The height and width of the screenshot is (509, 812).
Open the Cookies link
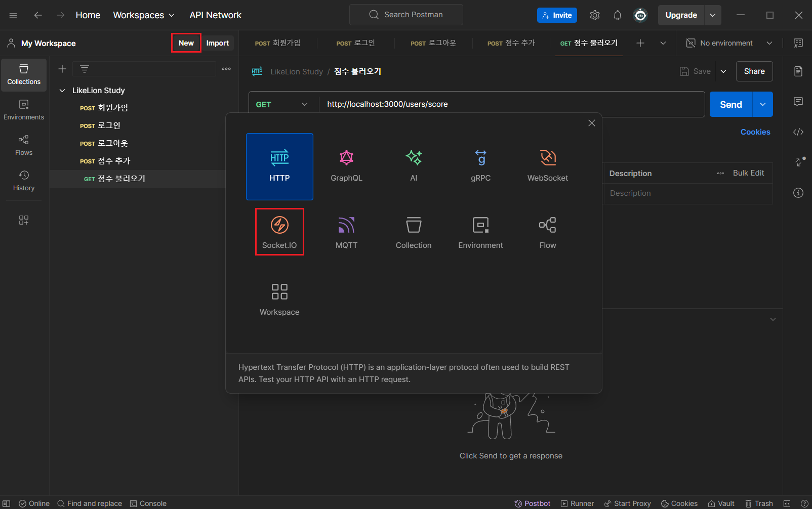pyautogui.click(x=755, y=132)
